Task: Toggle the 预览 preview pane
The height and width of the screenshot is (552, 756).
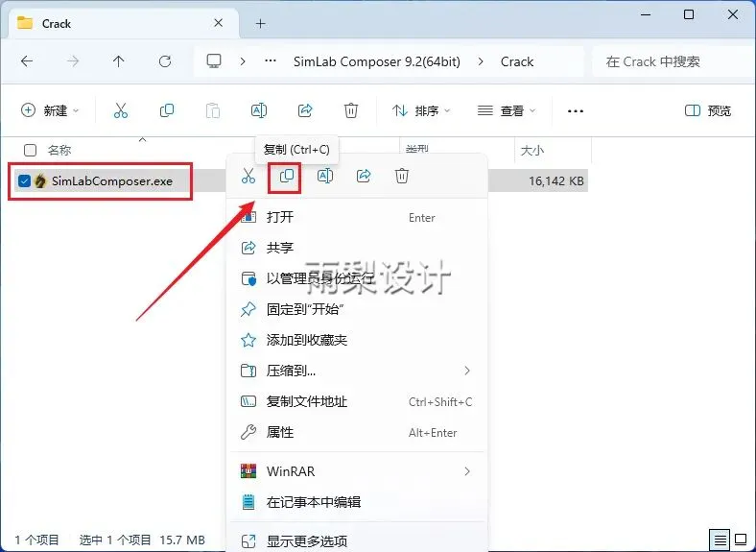Action: tap(708, 110)
